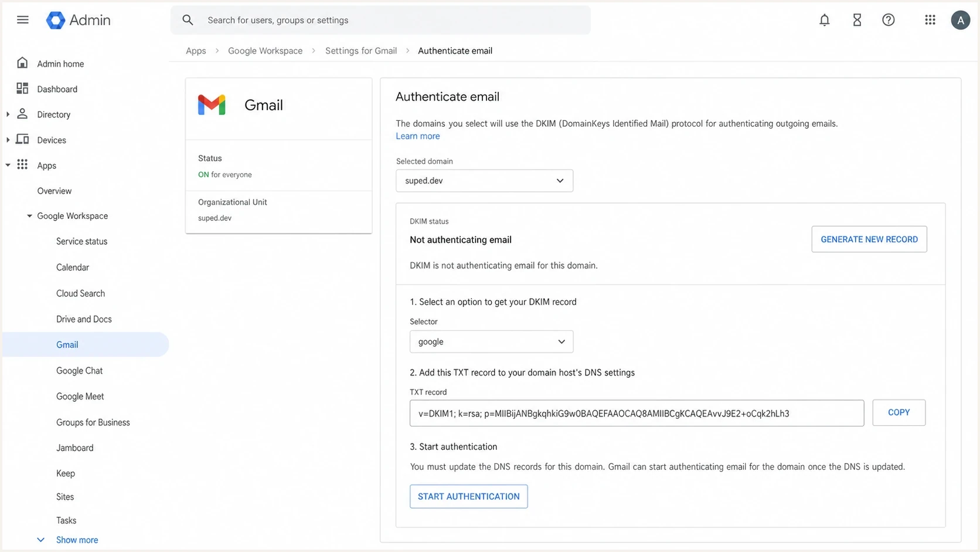Click the search magnifier icon
980x552 pixels.
coord(188,20)
